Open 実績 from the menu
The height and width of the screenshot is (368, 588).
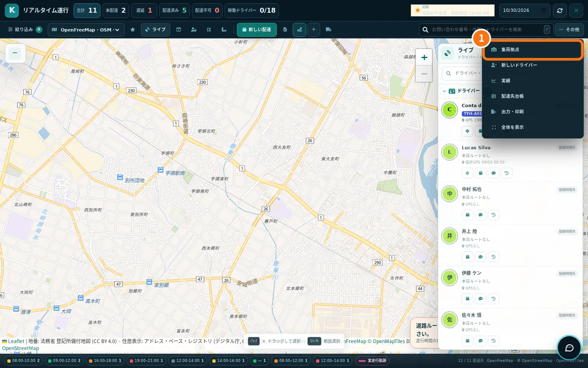pyautogui.click(x=532, y=81)
